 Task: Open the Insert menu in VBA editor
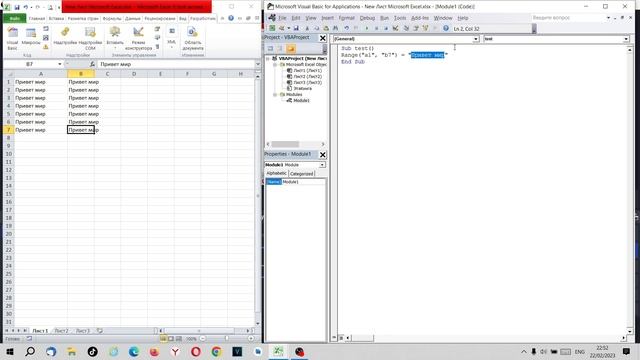coord(327,18)
